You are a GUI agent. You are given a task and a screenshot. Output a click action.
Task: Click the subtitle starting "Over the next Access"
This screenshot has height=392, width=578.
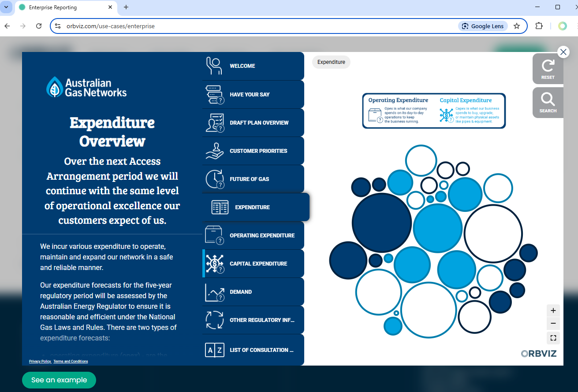tap(112, 191)
